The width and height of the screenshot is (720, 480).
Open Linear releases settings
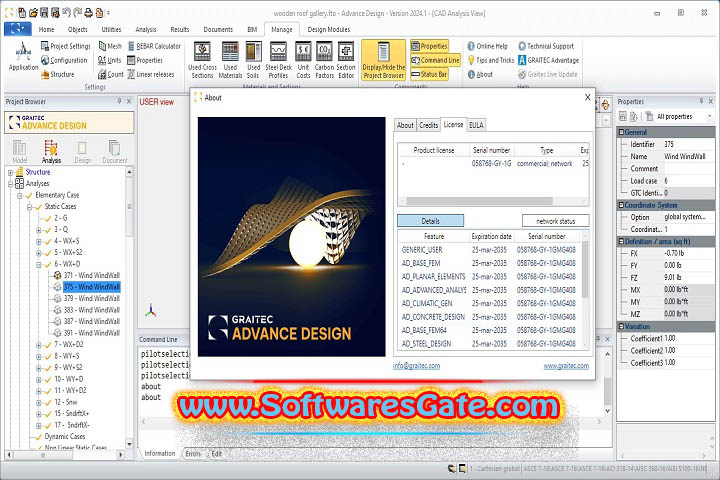pos(151,74)
